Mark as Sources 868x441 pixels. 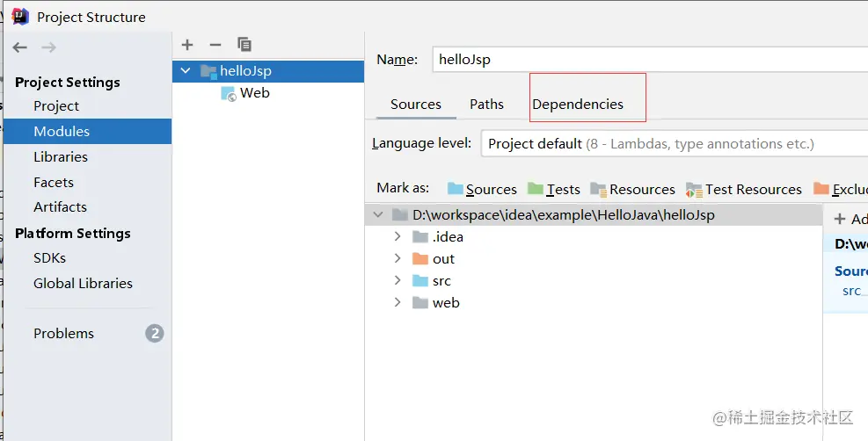click(x=482, y=189)
